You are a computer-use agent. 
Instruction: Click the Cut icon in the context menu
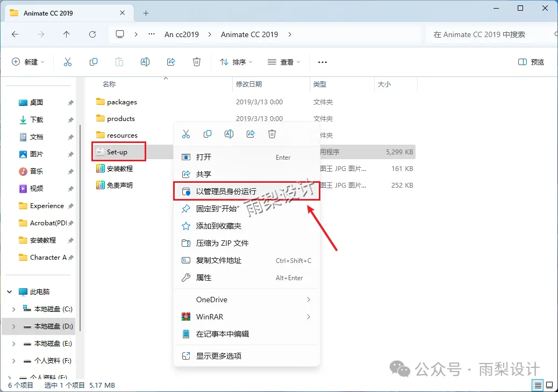click(x=186, y=134)
